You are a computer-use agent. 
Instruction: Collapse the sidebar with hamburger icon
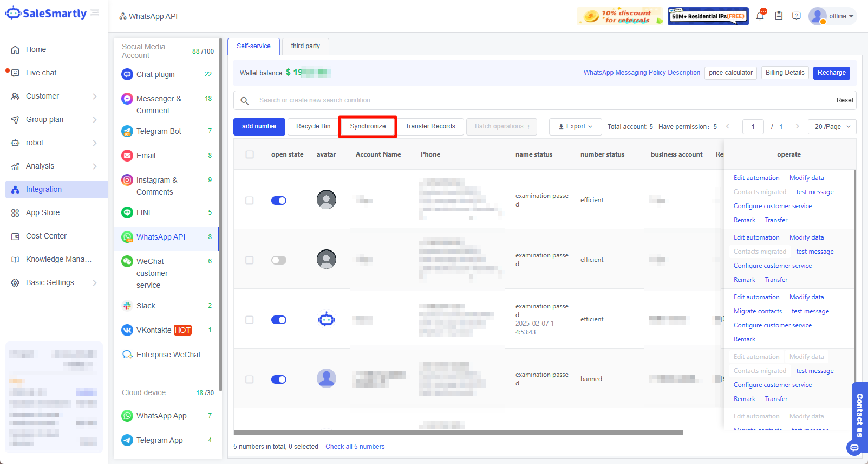click(95, 13)
